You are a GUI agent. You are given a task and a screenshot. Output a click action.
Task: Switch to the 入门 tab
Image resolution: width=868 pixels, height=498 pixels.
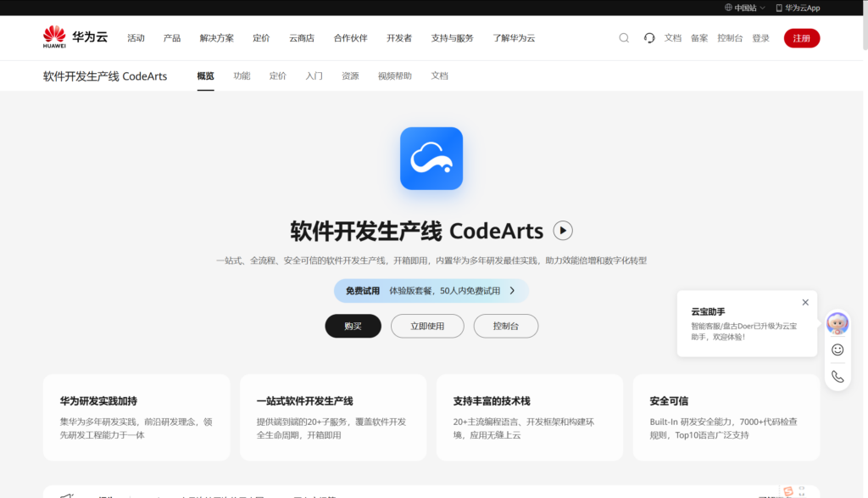pos(314,76)
